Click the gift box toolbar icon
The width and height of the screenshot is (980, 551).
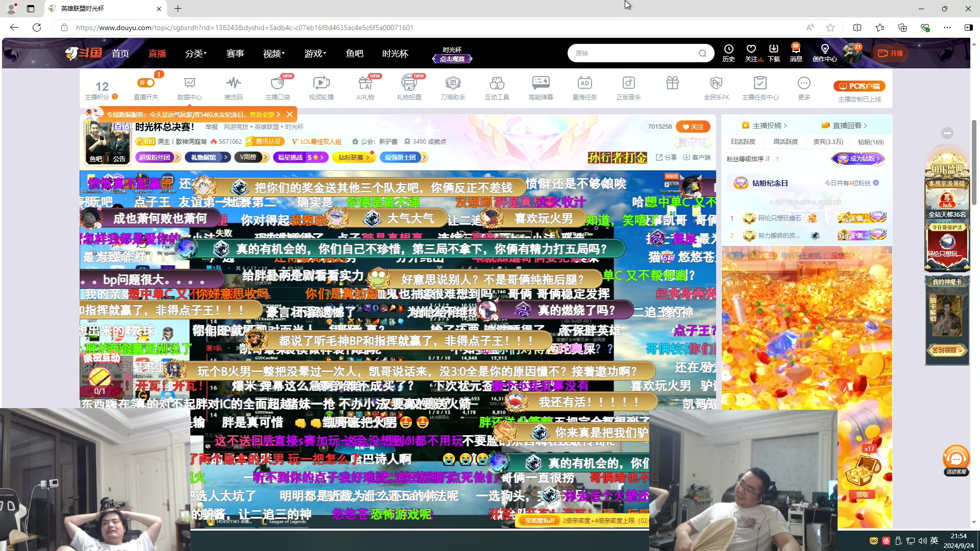click(672, 83)
